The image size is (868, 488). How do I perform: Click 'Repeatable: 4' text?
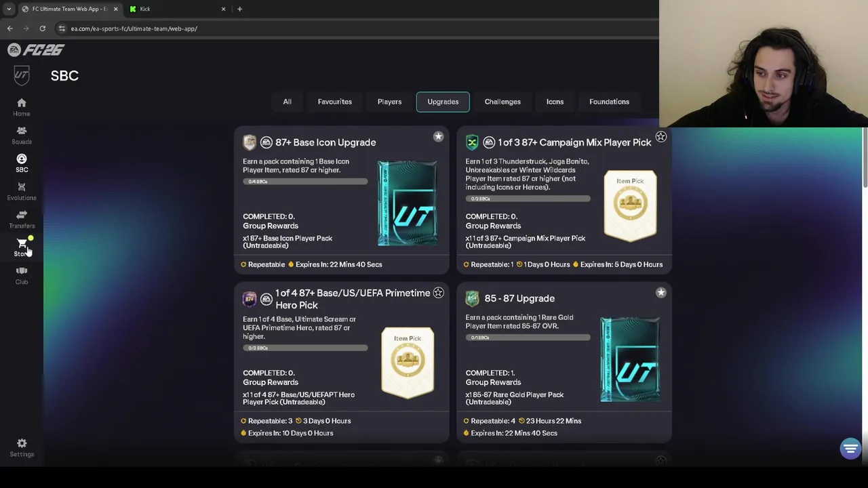coord(493,421)
